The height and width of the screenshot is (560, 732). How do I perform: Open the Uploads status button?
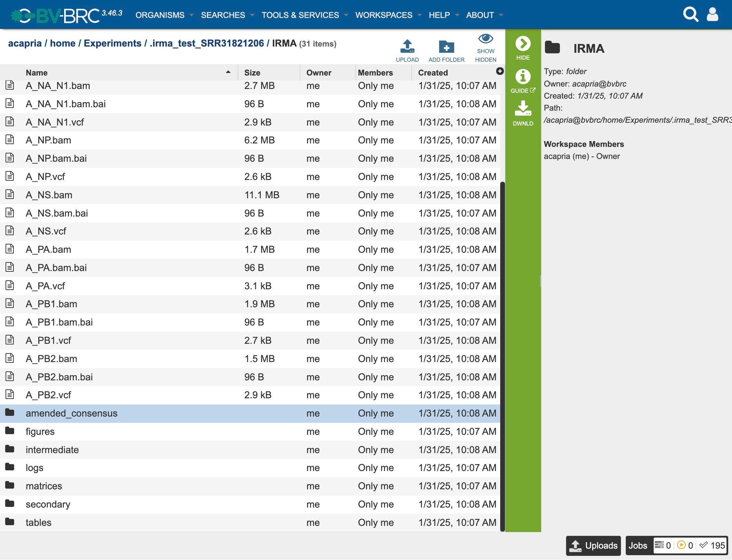[x=593, y=546]
